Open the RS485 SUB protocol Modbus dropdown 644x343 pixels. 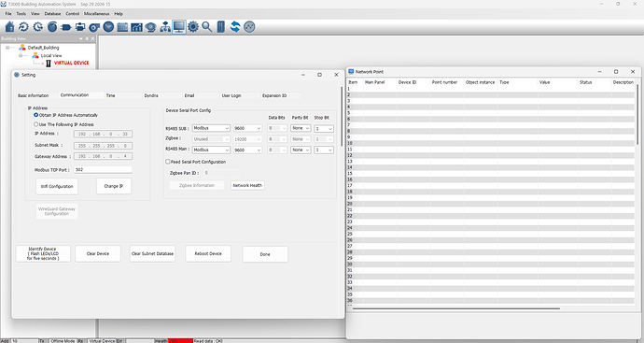click(211, 128)
